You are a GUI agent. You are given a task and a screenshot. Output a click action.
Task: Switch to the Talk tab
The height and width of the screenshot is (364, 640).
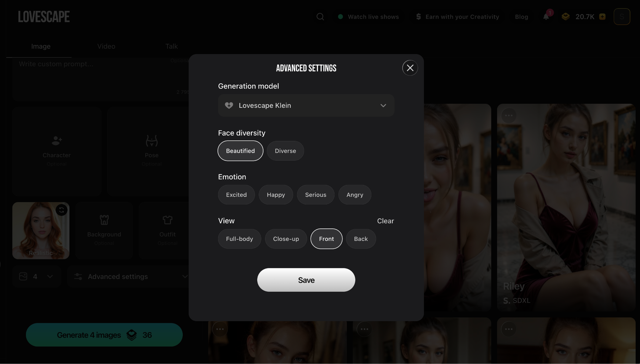(x=172, y=46)
